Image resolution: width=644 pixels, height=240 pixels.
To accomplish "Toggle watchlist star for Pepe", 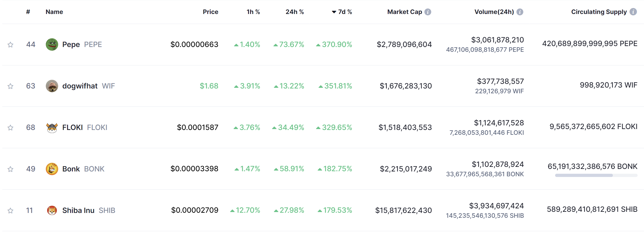I will point(10,45).
